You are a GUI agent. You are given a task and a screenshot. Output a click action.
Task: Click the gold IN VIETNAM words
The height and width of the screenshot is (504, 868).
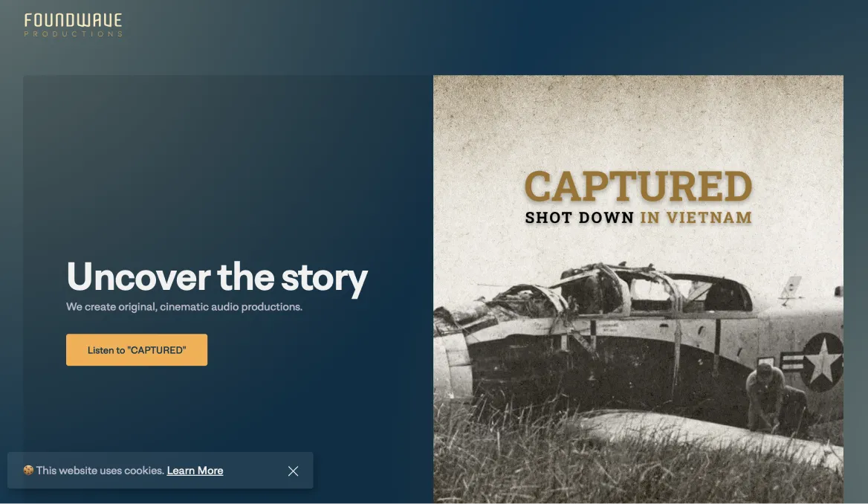(696, 218)
